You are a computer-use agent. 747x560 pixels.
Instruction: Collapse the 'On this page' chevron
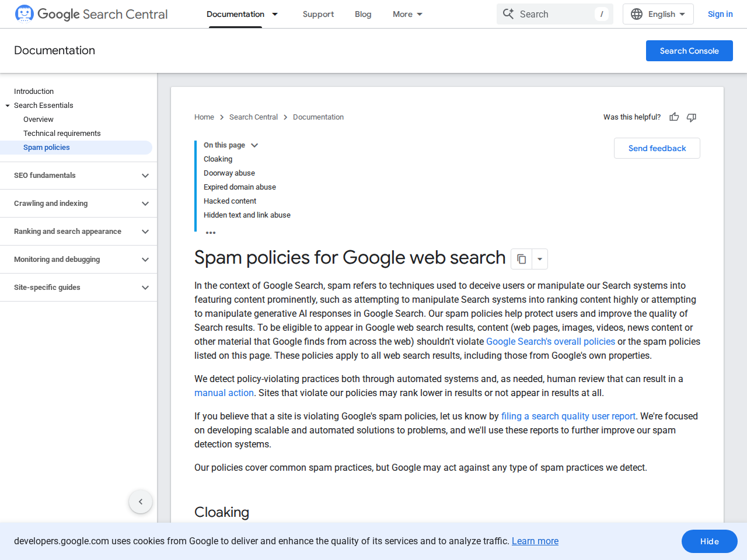coord(254,145)
